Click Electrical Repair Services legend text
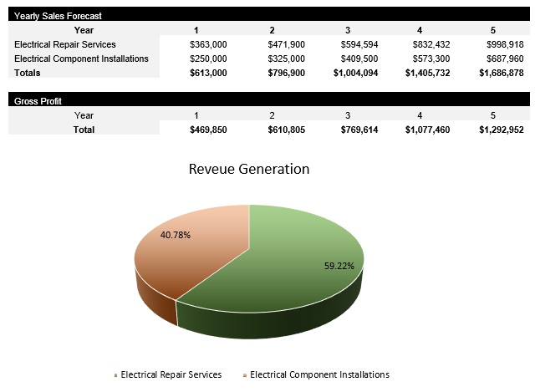 point(171,375)
